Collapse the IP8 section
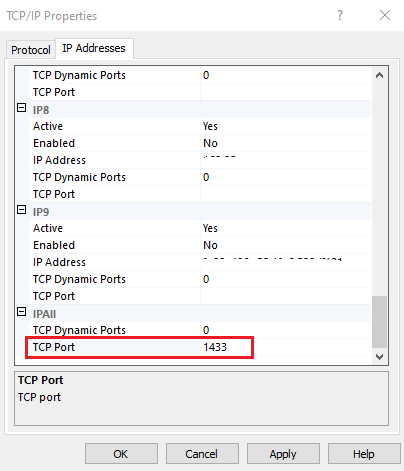Image resolution: width=404 pixels, height=471 pixels. [x=22, y=108]
